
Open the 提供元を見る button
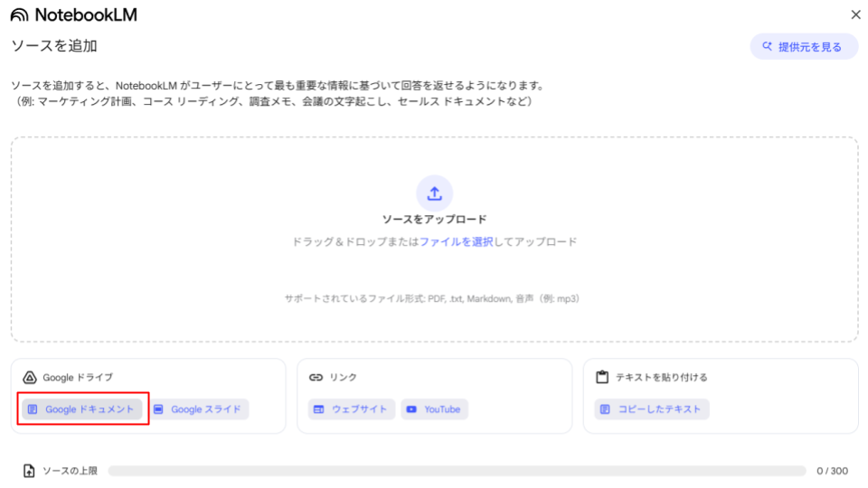click(x=804, y=46)
